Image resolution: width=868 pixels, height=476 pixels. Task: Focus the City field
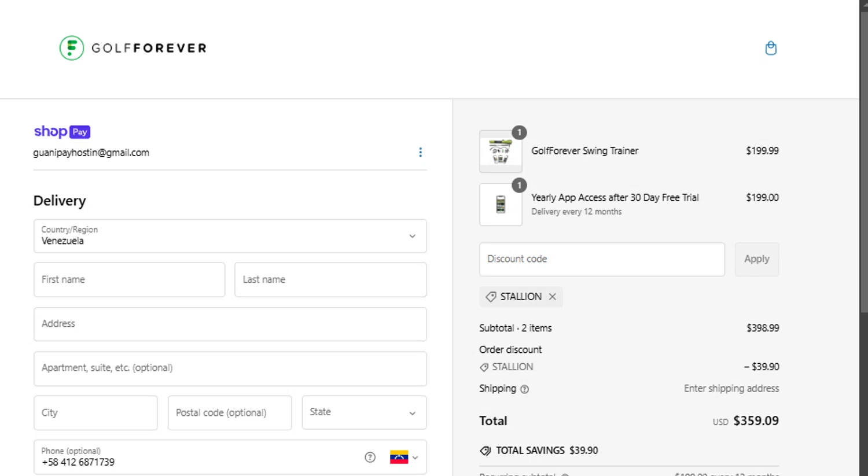95,413
